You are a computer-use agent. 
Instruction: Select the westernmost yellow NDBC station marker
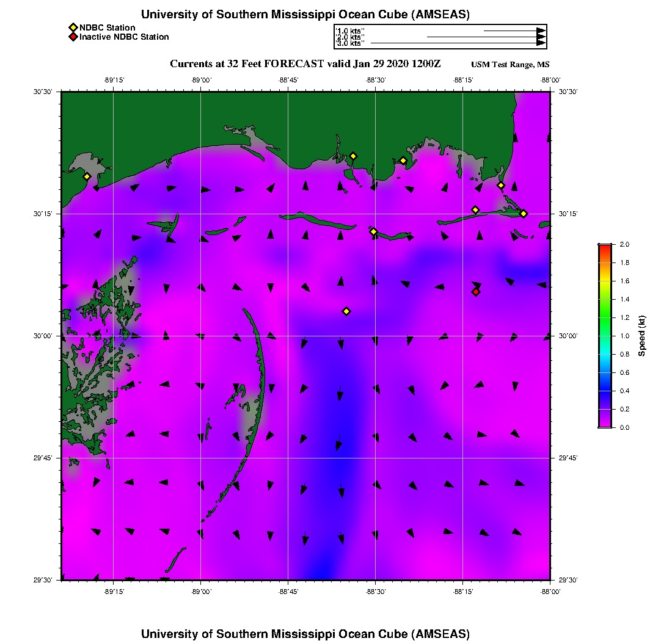click(87, 176)
